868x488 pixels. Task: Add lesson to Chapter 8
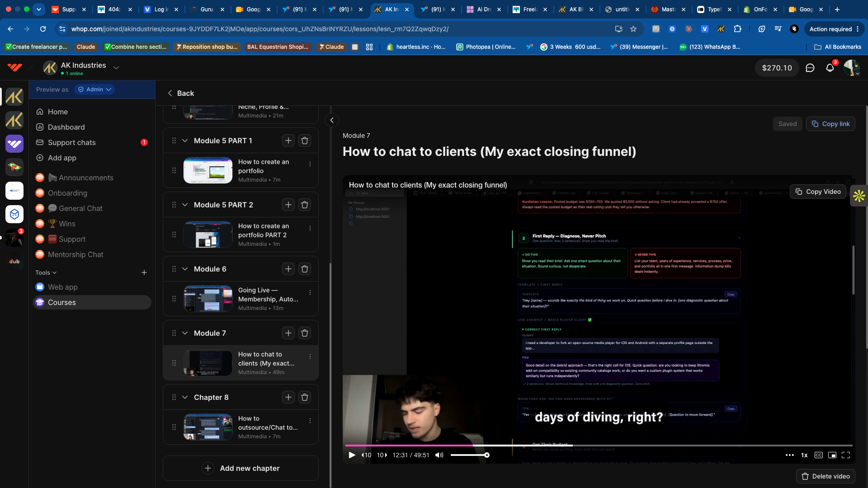point(288,397)
